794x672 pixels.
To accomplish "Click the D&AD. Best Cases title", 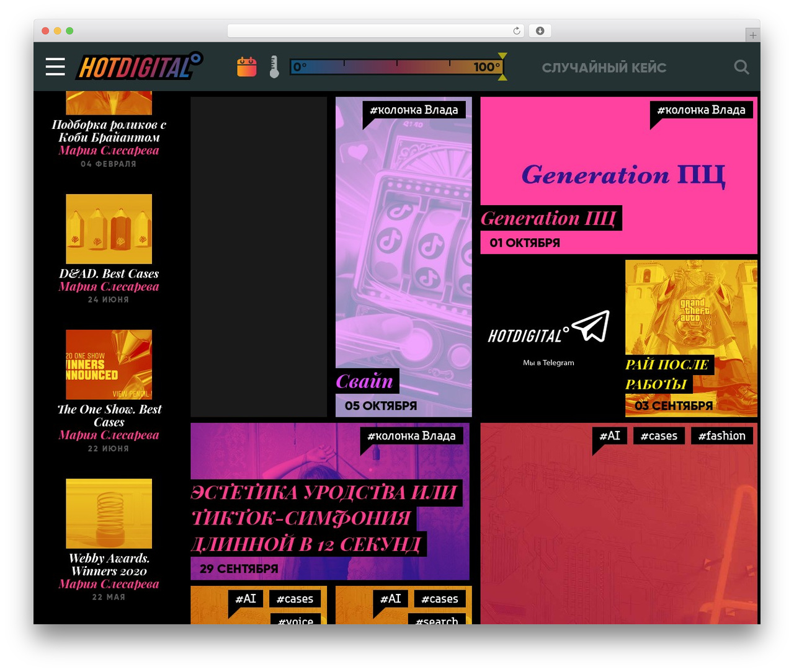I will 109,273.
